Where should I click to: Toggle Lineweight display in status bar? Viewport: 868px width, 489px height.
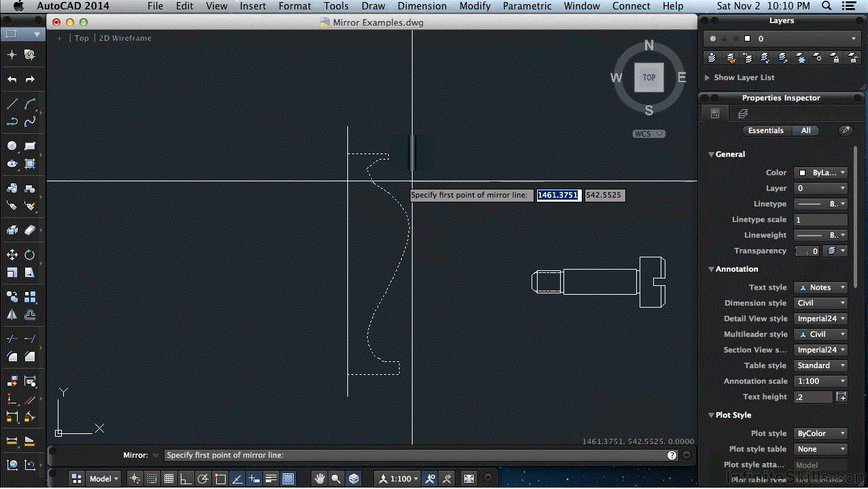(271, 479)
